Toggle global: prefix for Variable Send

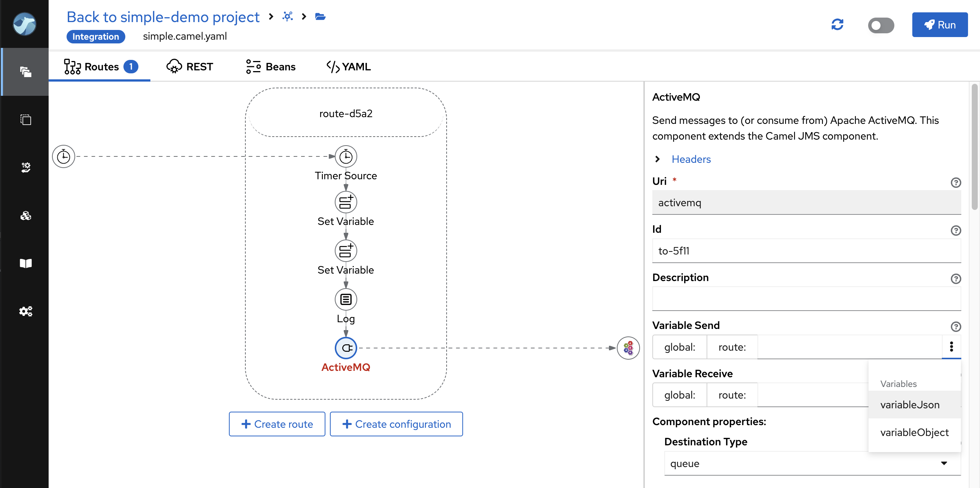pyautogui.click(x=680, y=347)
